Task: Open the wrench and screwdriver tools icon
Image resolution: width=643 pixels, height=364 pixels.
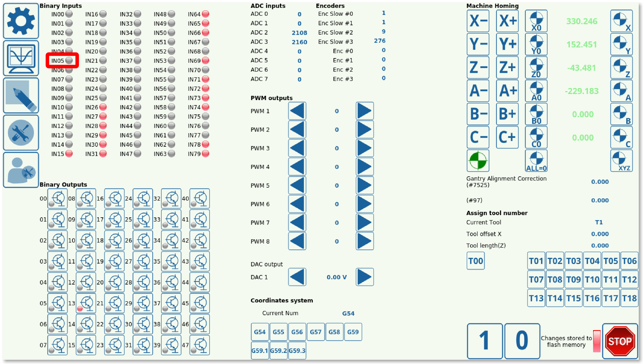Action: [21, 133]
